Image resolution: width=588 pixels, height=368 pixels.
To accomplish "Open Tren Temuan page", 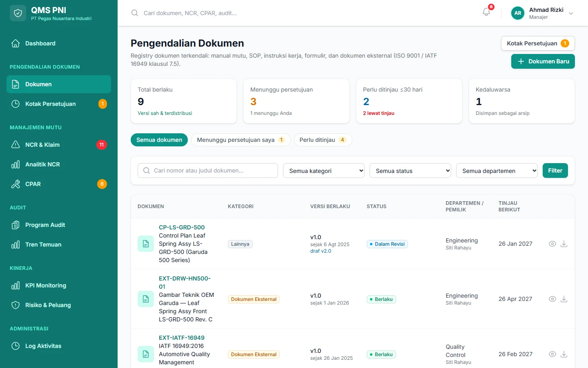I will (x=59, y=245).
